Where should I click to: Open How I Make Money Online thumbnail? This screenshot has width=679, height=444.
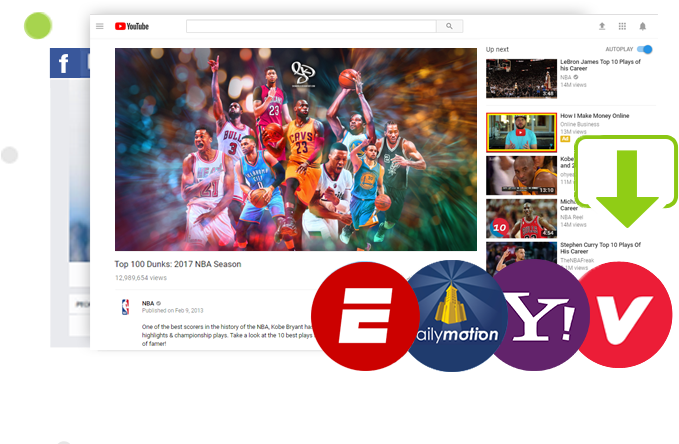click(521, 133)
